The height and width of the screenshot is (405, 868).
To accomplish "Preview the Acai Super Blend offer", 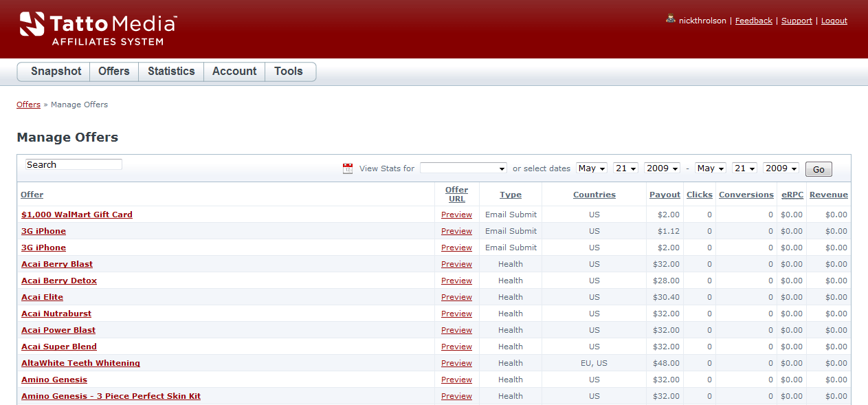I will [x=456, y=347].
